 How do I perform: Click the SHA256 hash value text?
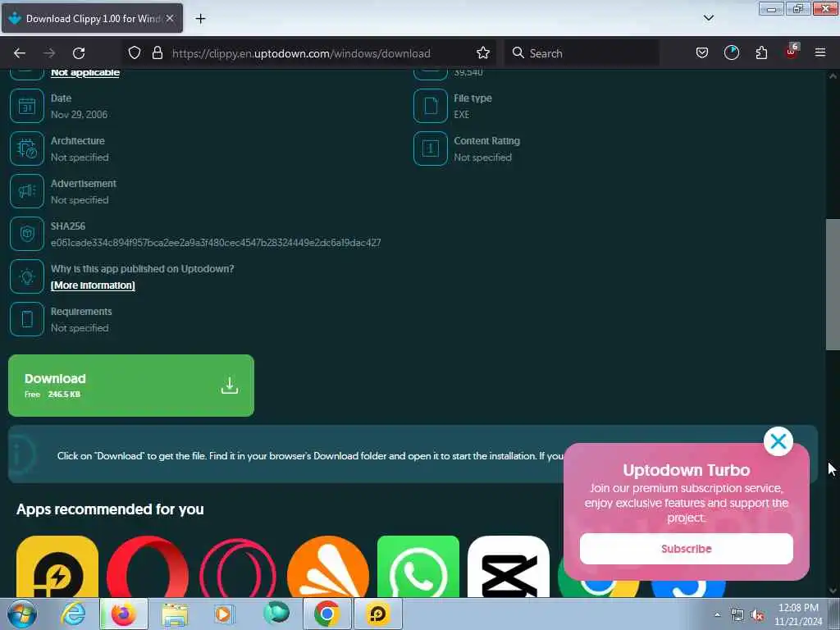216,243
